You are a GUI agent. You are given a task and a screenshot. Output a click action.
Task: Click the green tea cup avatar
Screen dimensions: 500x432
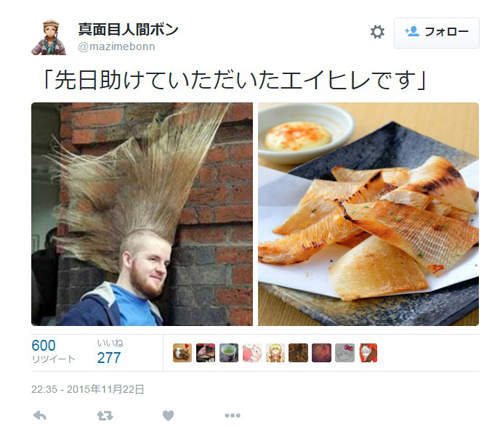[229, 353]
